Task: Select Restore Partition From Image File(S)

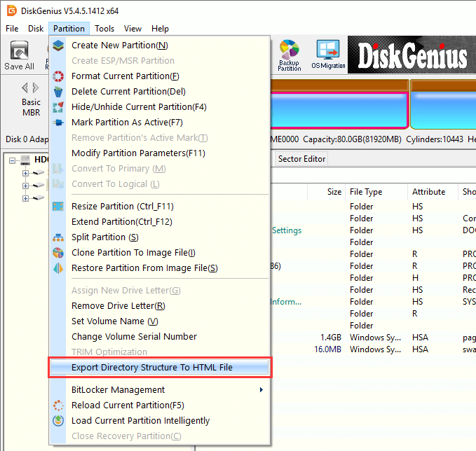Action: tap(160, 268)
